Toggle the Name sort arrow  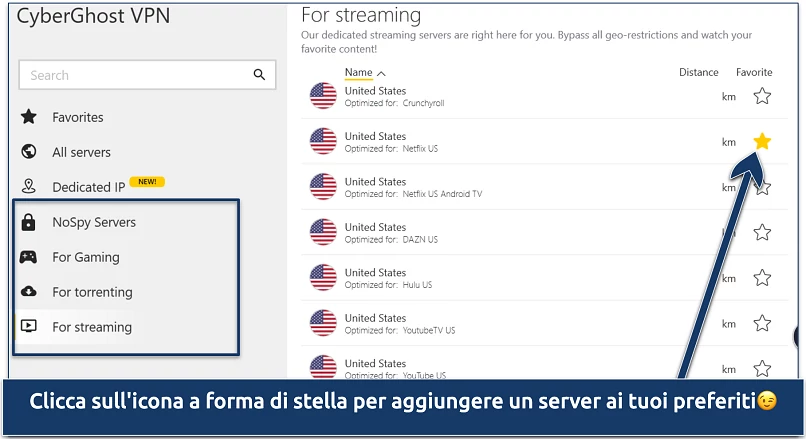pyautogui.click(x=381, y=74)
